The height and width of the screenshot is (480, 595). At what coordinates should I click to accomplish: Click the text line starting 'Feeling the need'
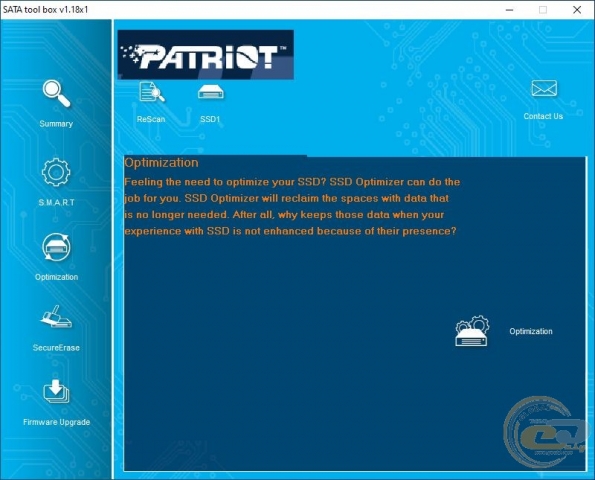point(292,182)
